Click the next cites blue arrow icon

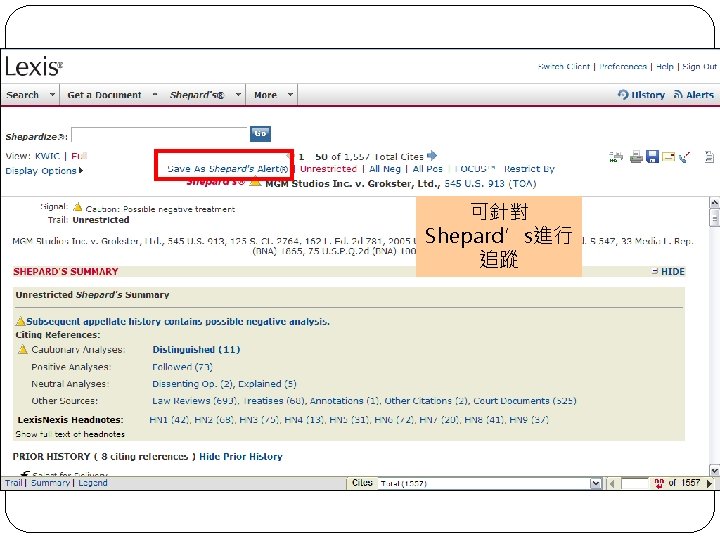(x=432, y=156)
